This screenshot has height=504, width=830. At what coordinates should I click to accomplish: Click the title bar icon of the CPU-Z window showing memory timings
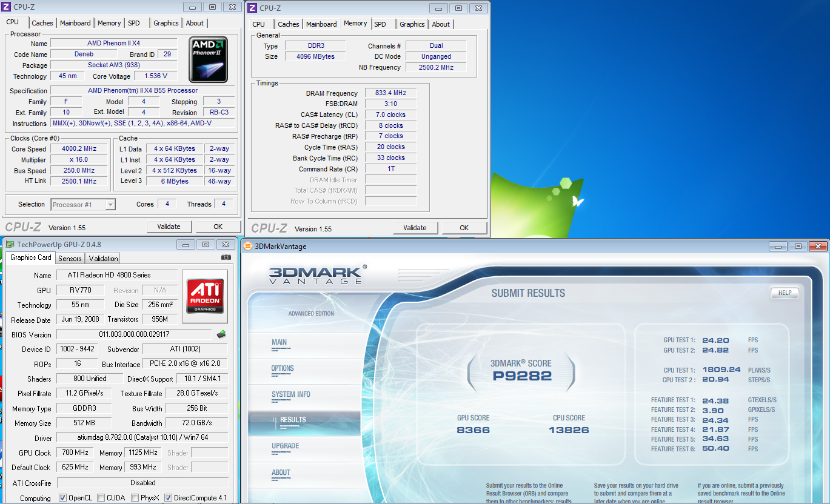click(252, 8)
